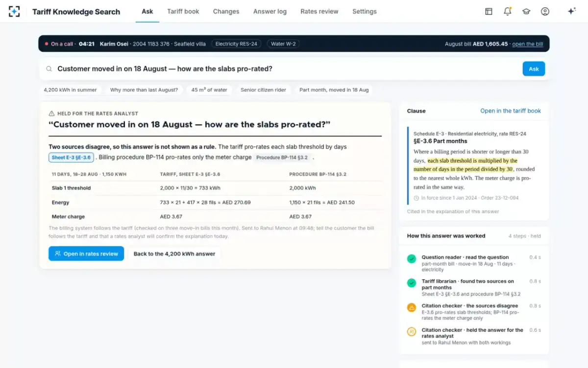588x368 pixels.
Task: Open the notifications bell
Action: point(508,11)
